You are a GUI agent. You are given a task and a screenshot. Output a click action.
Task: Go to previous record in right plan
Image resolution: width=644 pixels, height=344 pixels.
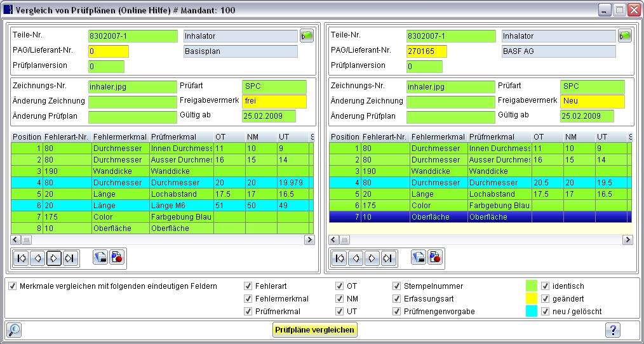[356, 258]
